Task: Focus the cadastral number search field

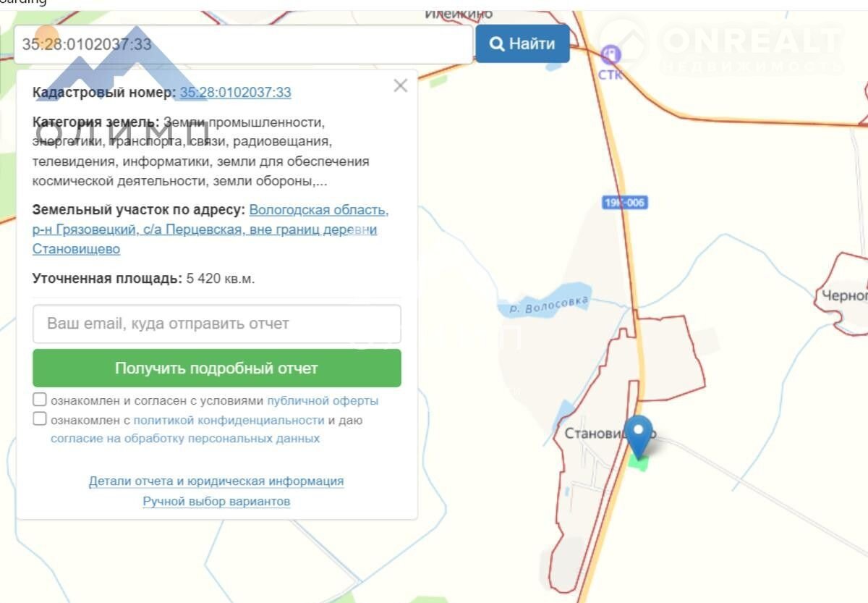Action: point(244,44)
